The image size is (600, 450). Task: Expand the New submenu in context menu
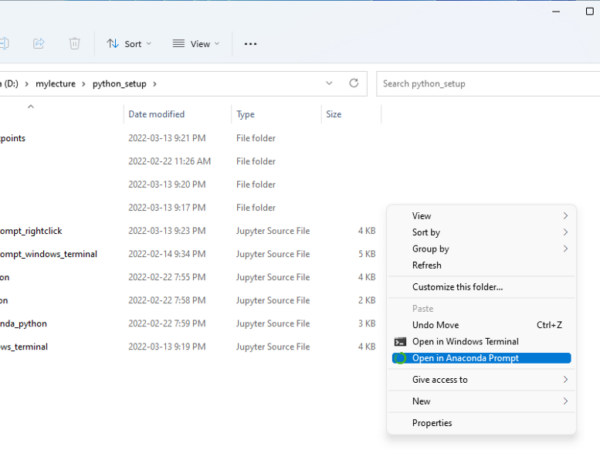click(x=565, y=401)
